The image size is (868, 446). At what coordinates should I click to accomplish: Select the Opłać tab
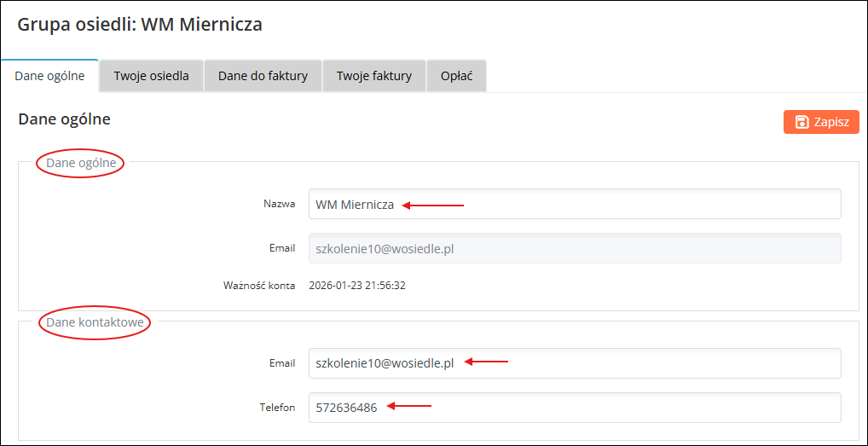456,76
